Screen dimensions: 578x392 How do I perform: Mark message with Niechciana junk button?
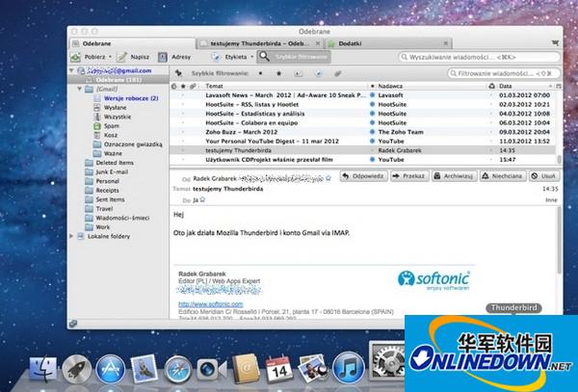(503, 176)
